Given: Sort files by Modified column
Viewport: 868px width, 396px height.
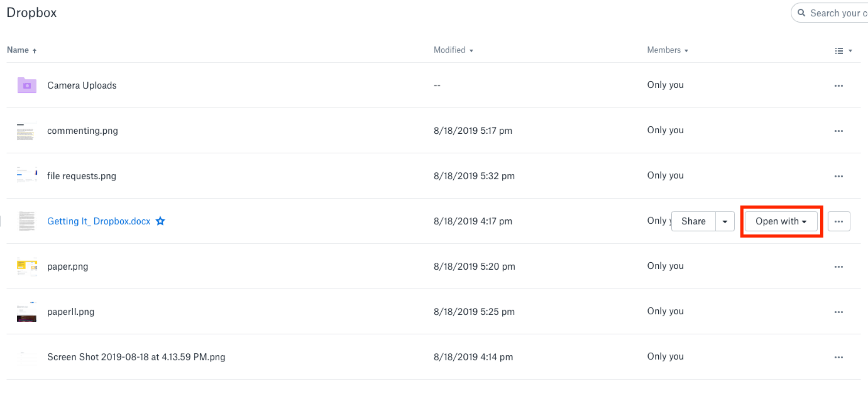Looking at the screenshot, I should [x=453, y=50].
